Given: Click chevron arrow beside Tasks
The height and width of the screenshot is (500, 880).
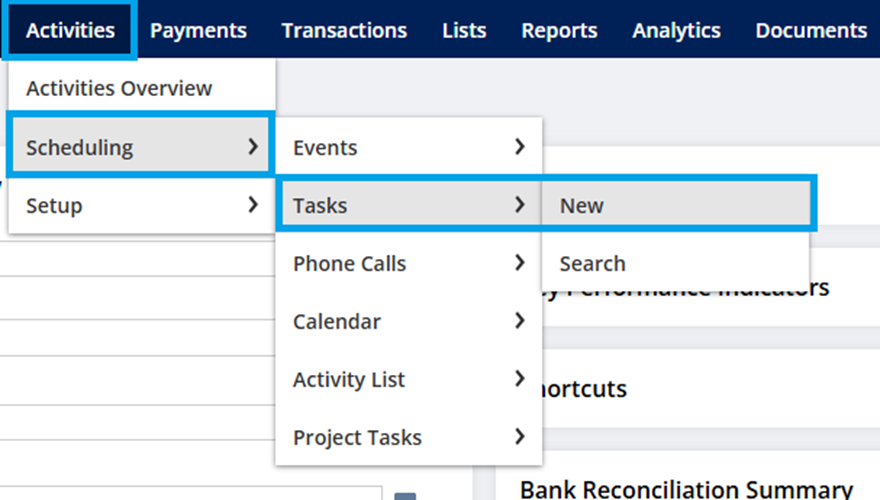Looking at the screenshot, I should (x=519, y=205).
